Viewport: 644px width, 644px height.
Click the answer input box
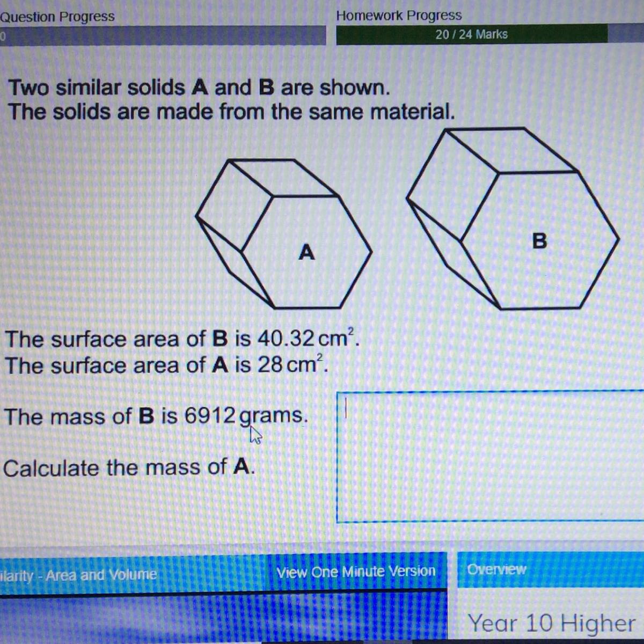(491, 457)
